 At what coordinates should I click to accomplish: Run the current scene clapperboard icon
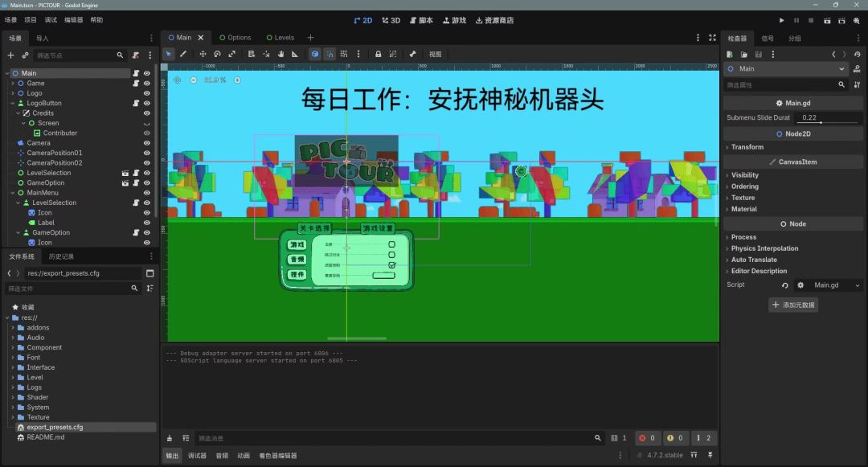[827, 20]
